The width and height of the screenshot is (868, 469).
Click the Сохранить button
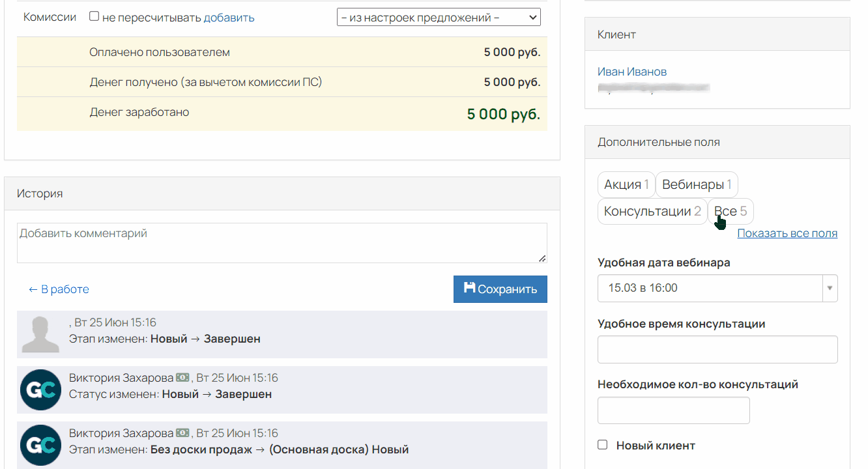(x=500, y=289)
